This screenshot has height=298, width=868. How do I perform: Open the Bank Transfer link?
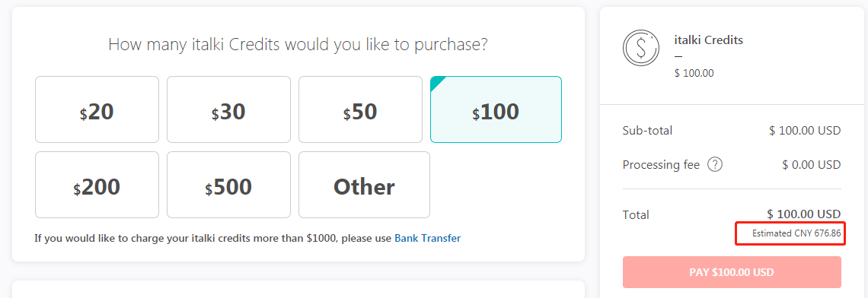click(427, 238)
